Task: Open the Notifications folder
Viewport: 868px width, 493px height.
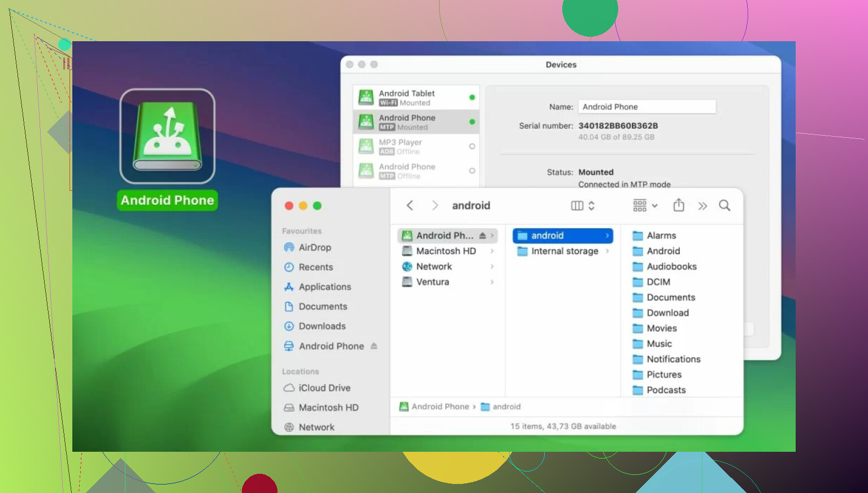Action: click(667, 359)
